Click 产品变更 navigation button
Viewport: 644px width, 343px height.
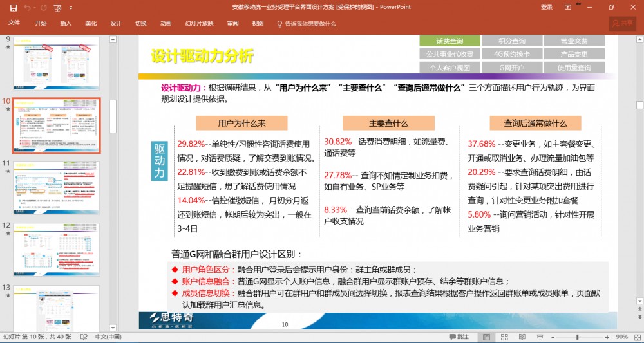(x=574, y=54)
